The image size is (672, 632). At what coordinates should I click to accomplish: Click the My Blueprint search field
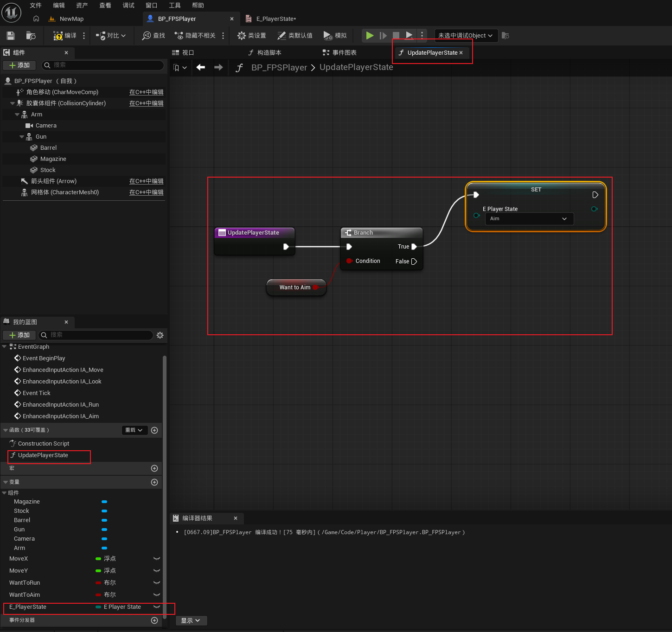[96, 335]
